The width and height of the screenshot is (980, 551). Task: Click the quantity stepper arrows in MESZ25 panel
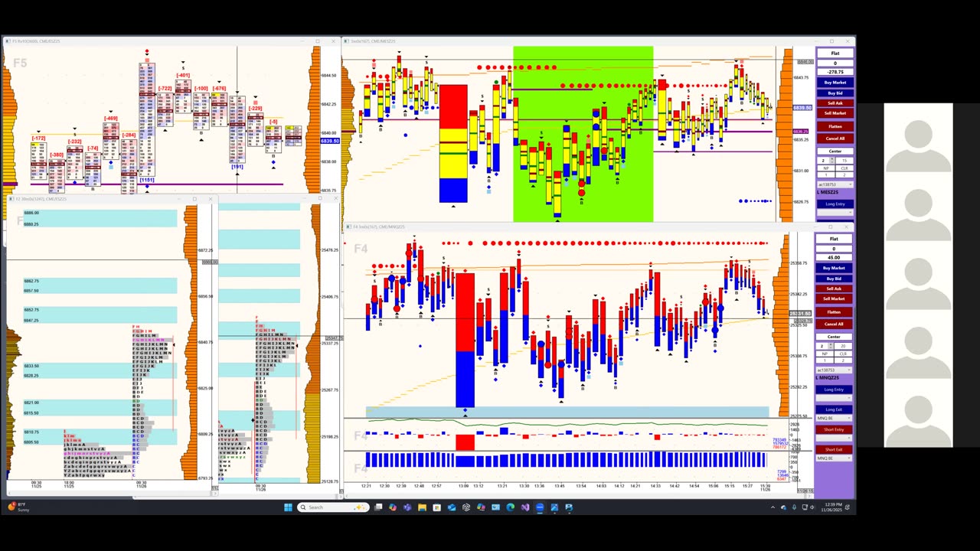click(x=833, y=161)
